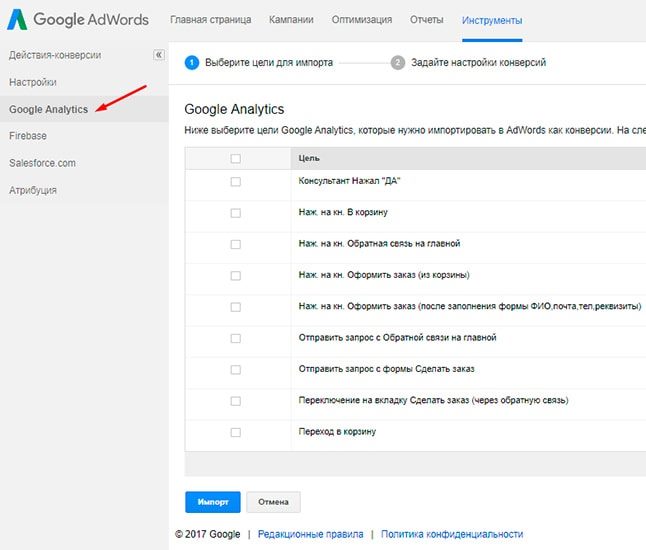Image resolution: width=646 pixels, height=550 pixels.
Task: Check Отправить запрос с Обратной связи goal
Action: pos(236,338)
